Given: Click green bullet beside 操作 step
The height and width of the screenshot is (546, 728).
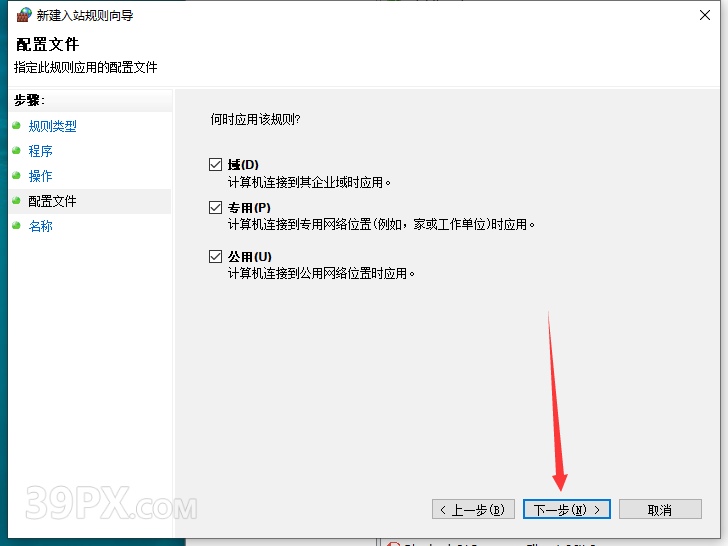Looking at the screenshot, I should [x=16, y=176].
